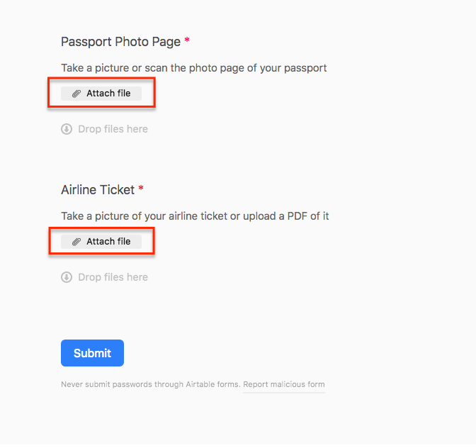
Task: Click the 'Drop files here' text under Passport Photo Page
Action: click(x=113, y=129)
